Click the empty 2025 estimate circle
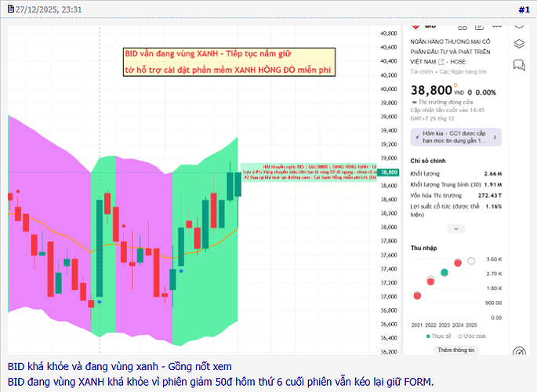Viewport: 537px width, 392px height. pyautogui.click(x=471, y=261)
